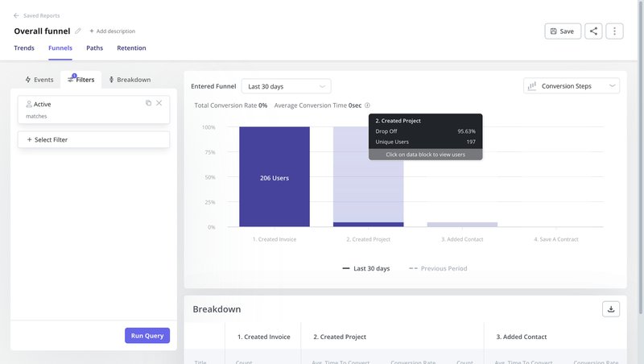The width and height of the screenshot is (644, 364).
Task: Click the 206 Users funnel bar
Action: [275, 177]
